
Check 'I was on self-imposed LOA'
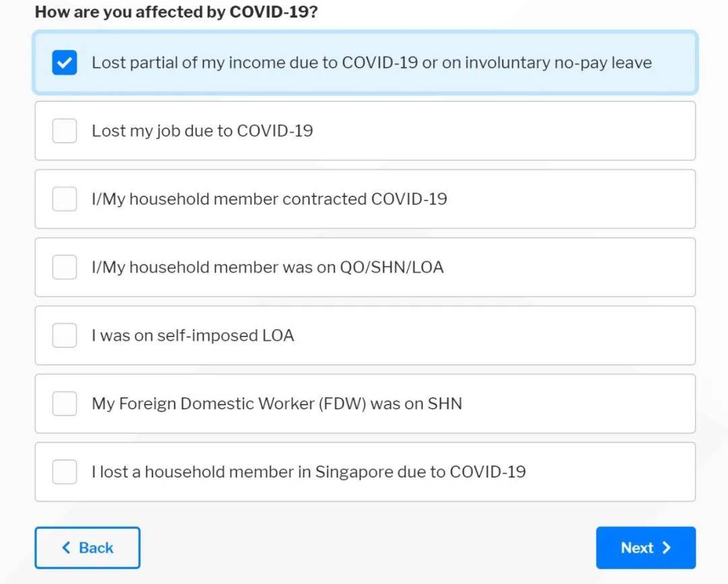coord(64,335)
